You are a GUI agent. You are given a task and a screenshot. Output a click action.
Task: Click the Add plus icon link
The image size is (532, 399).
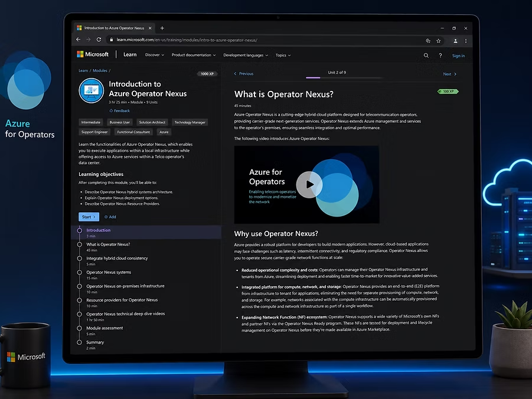tap(110, 217)
